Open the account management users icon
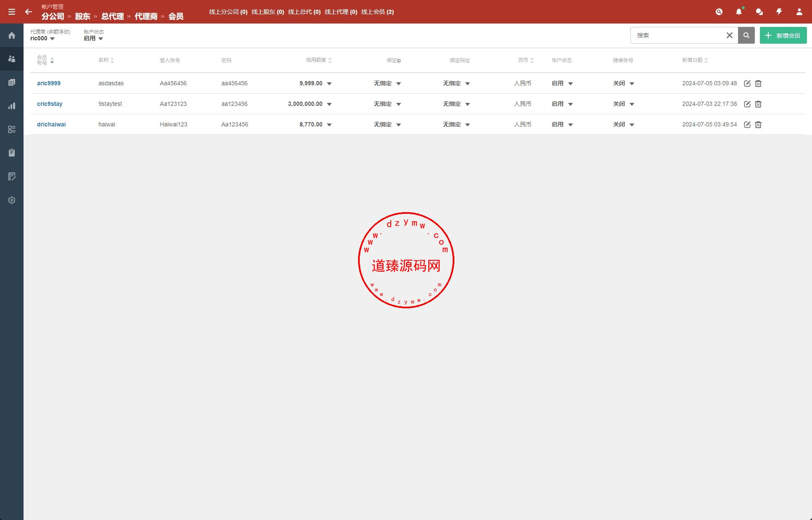 click(12, 59)
